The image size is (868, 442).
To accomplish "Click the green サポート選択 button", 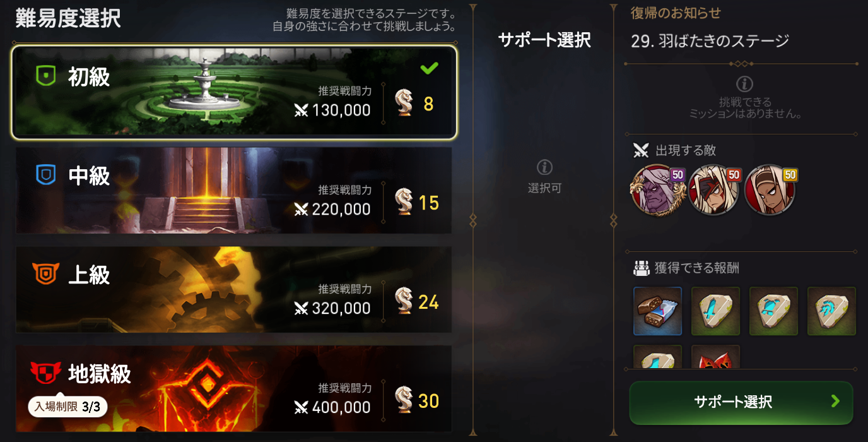I will (x=741, y=402).
